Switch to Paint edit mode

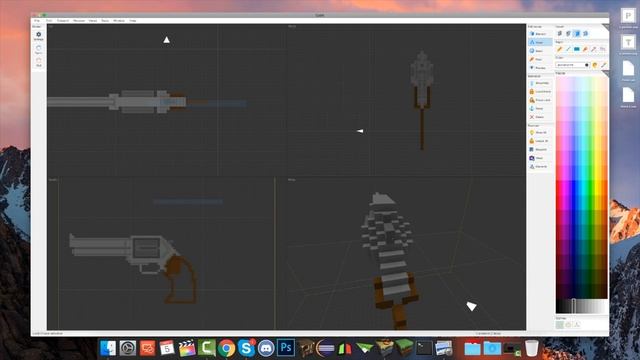540,59
